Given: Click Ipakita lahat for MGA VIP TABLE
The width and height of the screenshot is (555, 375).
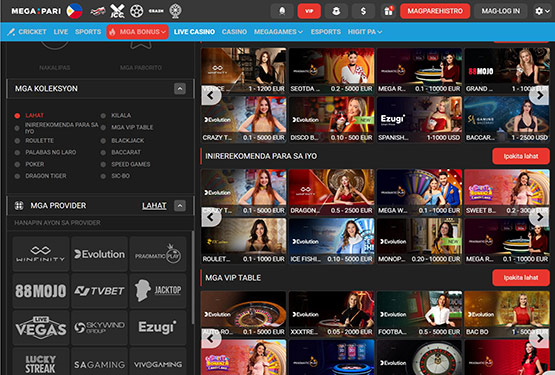Looking at the screenshot, I should tap(521, 278).
